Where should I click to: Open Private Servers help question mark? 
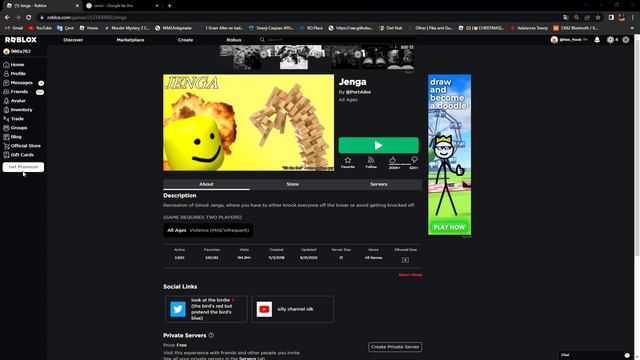pos(211,335)
